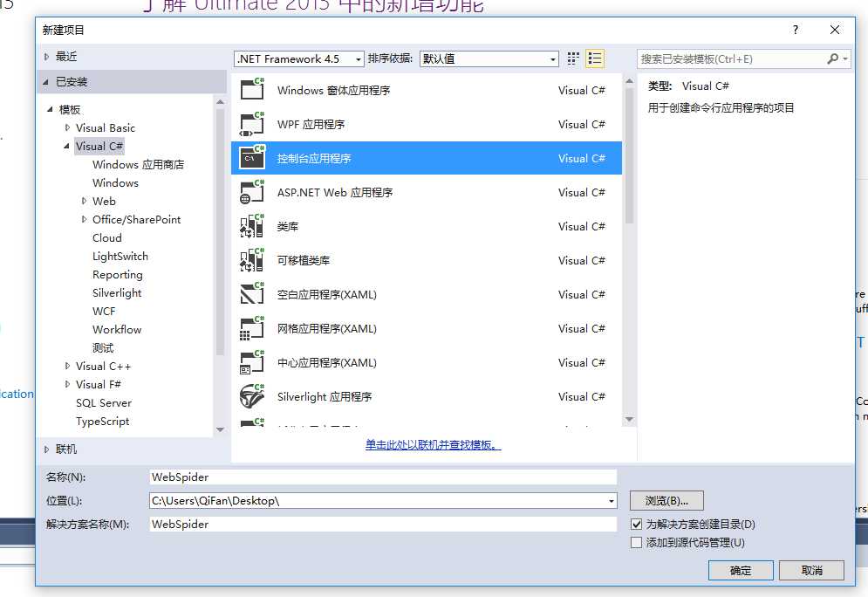Open the 排序依据 默认值 dropdown
Screen dimensions: 868x597
[489, 58]
